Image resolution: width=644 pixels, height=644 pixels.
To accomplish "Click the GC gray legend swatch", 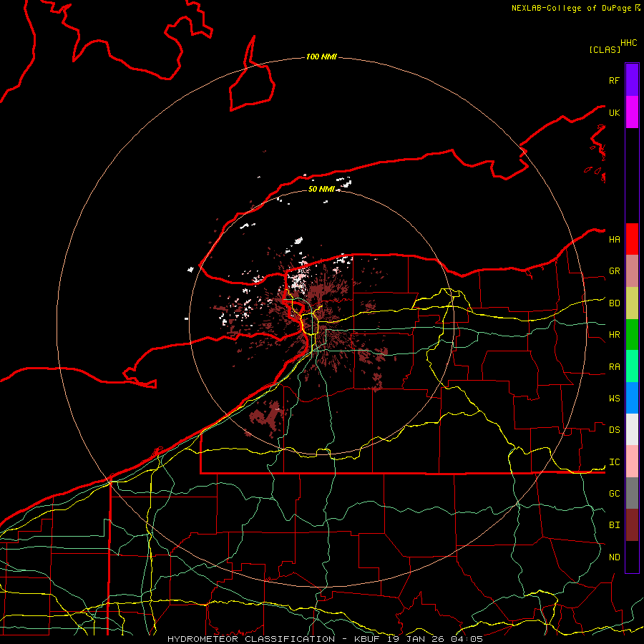I will click(632, 493).
